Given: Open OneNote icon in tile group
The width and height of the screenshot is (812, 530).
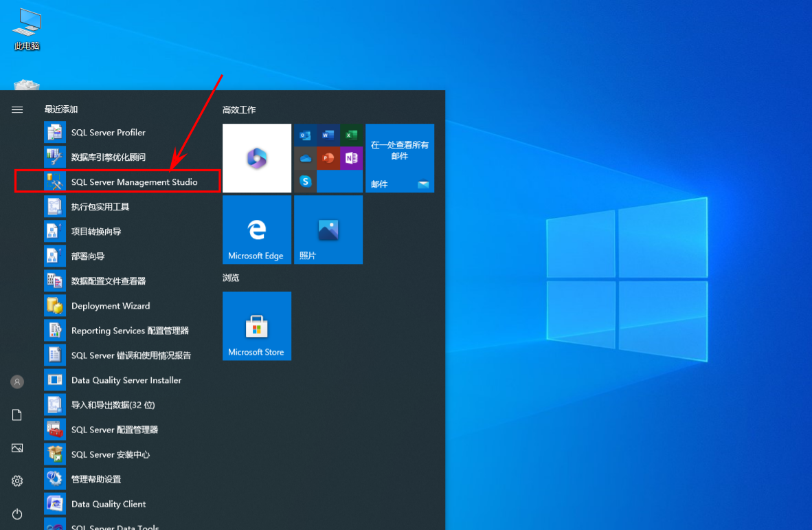Looking at the screenshot, I should tap(351, 158).
